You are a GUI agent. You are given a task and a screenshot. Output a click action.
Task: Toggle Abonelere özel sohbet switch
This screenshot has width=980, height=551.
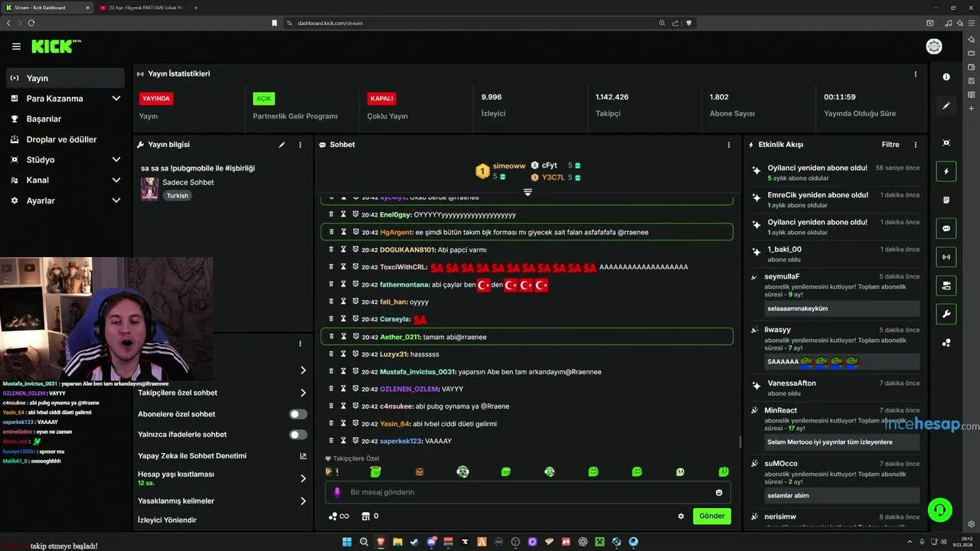click(298, 414)
